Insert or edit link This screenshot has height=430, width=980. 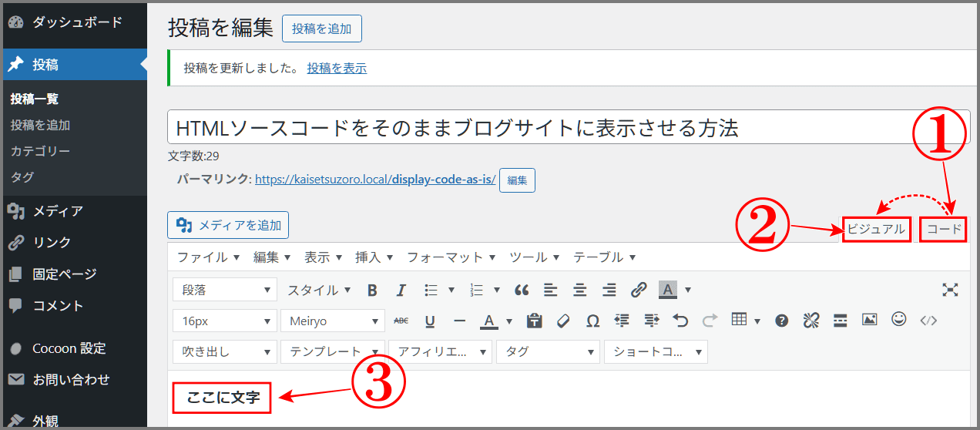[639, 291]
